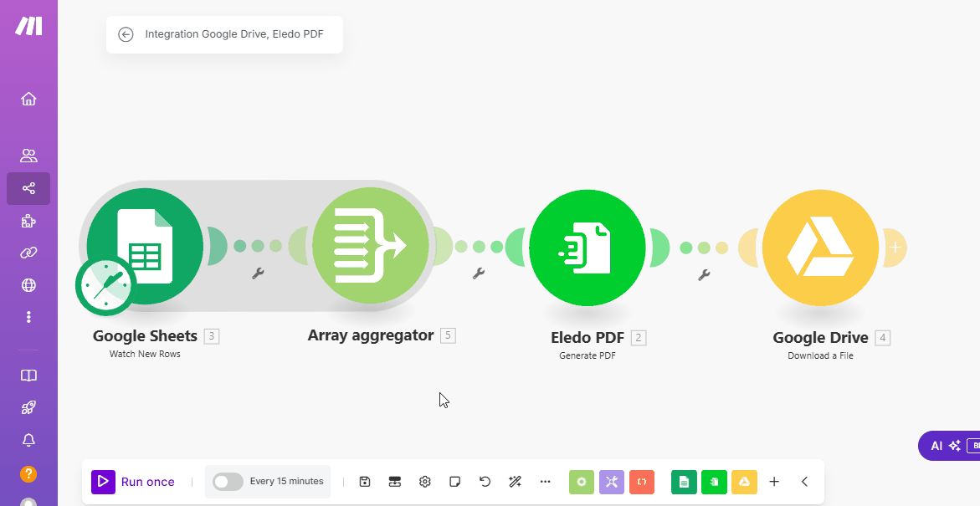Open the Array aggregator module
Image resolution: width=980 pixels, height=506 pixels.
click(x=370, y=246)
